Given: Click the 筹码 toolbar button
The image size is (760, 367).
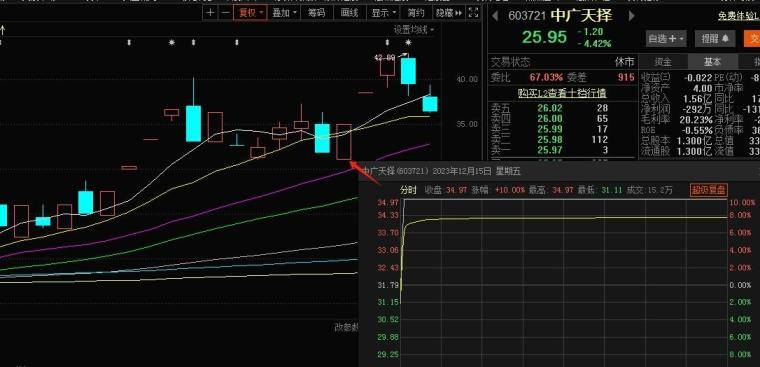Looking at the screenshot, I should 317,13.
